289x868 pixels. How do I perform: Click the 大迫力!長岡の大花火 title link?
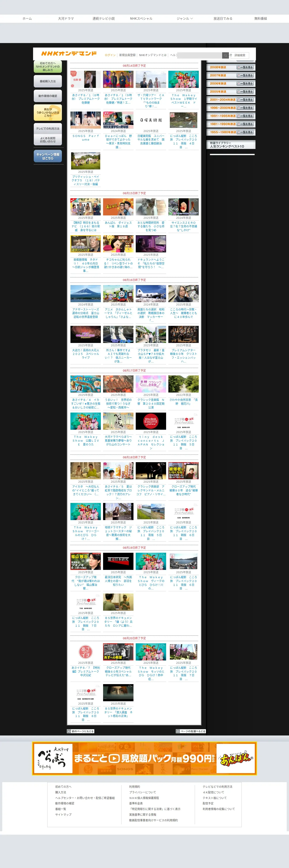[86, 354]
